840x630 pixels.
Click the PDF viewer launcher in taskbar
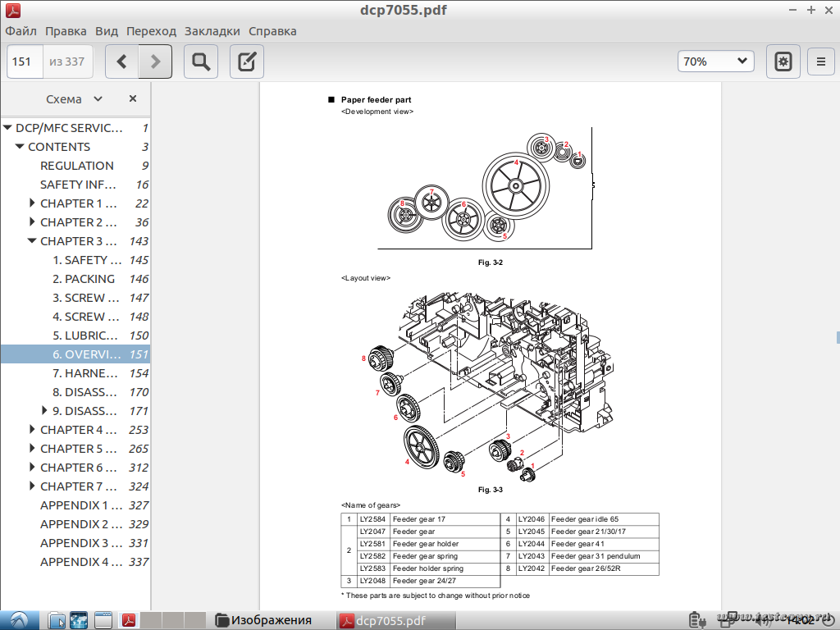tap(129, 620)
